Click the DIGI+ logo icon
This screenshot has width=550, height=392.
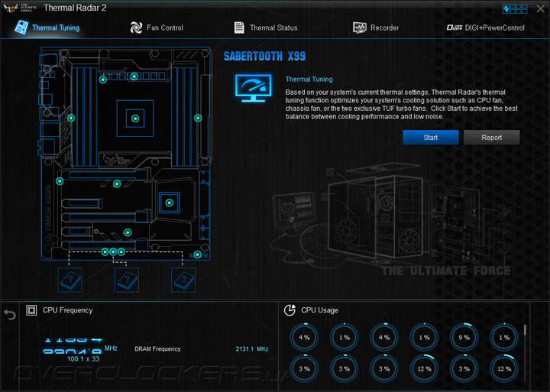pos(455,28)
